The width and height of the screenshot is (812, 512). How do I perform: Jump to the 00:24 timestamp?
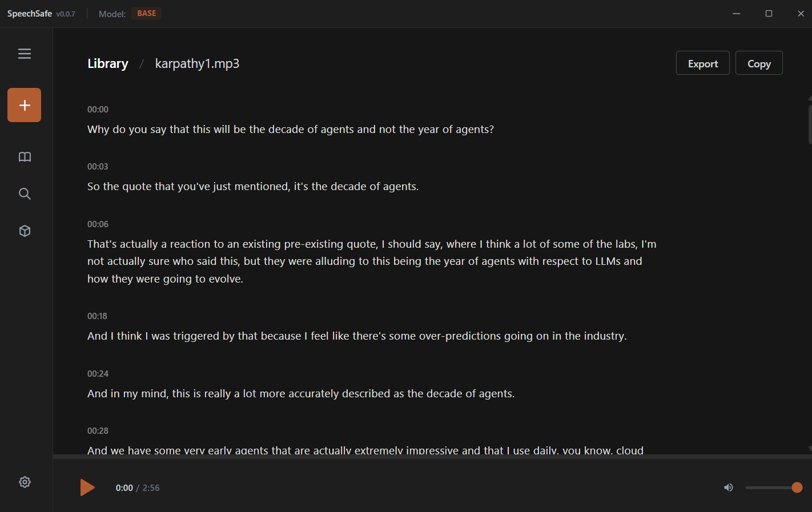point(98,374)
